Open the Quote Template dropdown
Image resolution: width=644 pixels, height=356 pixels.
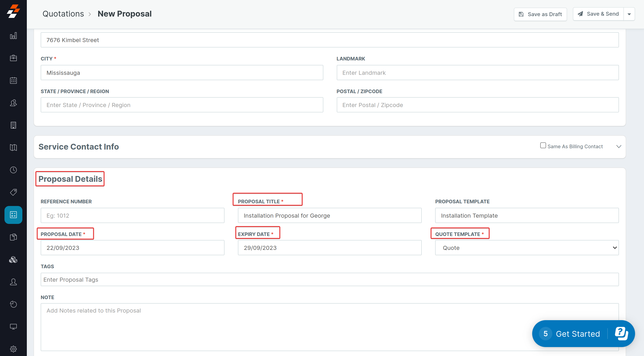tap(527, 248)
